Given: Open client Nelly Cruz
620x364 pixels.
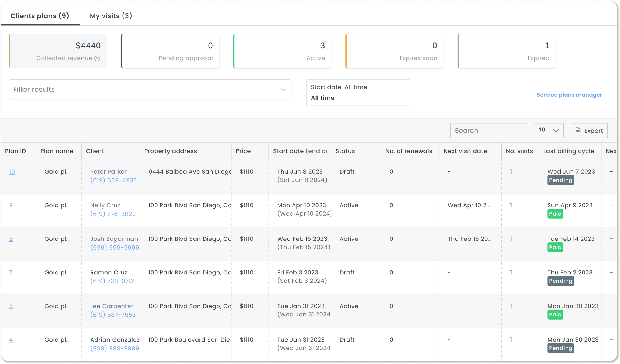Looking at the screenshot, I should point(105,205).
